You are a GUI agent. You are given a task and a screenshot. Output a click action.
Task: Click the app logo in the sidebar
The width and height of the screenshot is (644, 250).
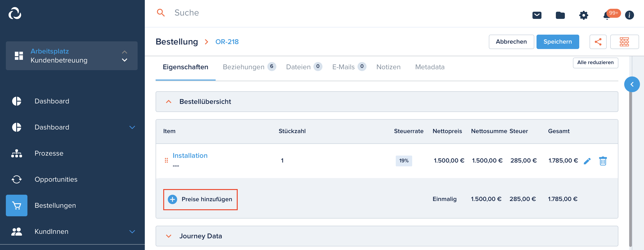point(15,13)
